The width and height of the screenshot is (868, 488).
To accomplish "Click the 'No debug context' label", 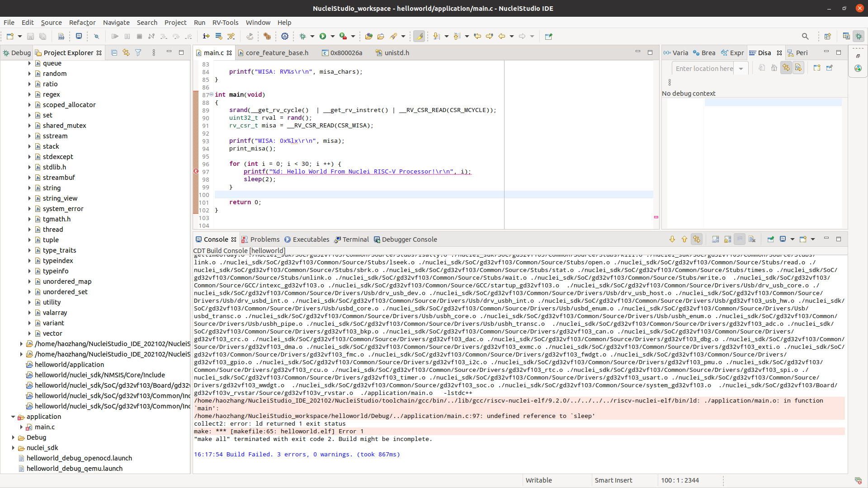I will click(689, 94).
